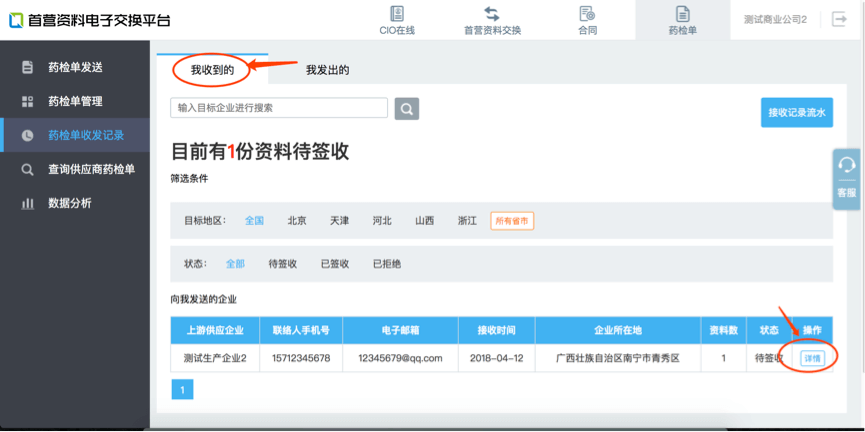The width and height of the screenshot is (865, 432).
Task: Filter region by 浙江
Action: click(467, 221)
